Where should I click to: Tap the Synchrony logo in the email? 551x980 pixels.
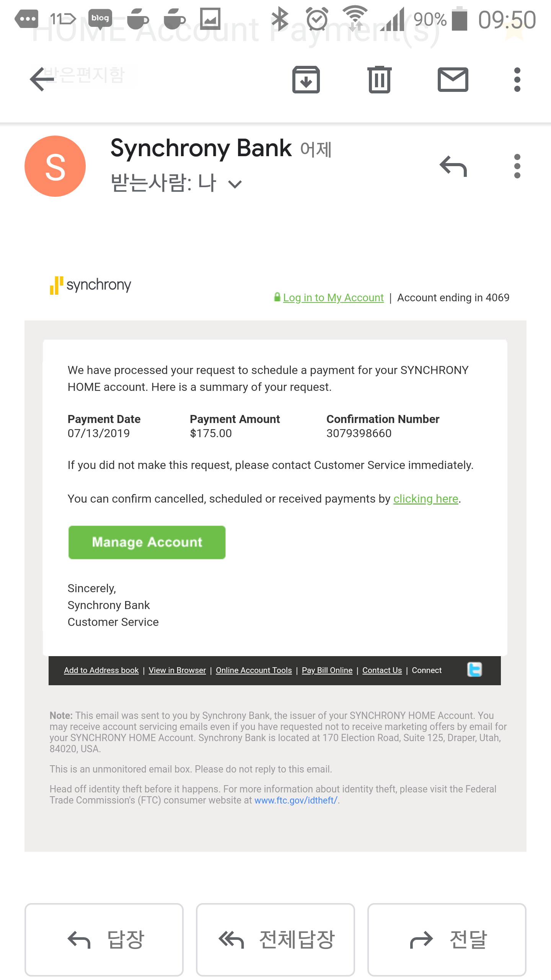click(90, 285)
